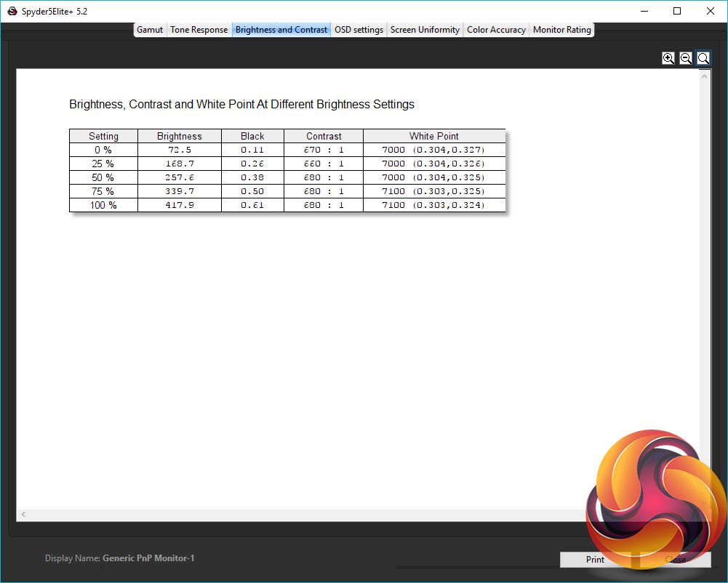Click contrast value in the 50 % row
728x583 pixels.
324,177
